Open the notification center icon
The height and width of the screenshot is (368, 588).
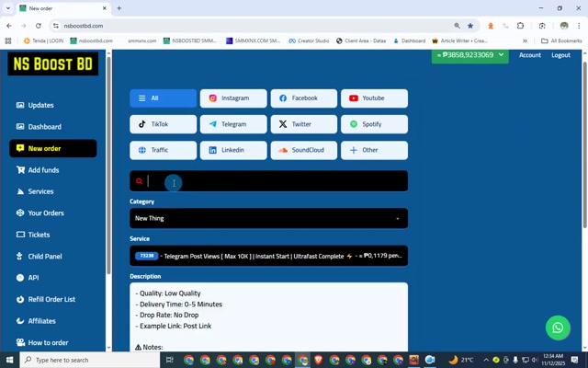coord(574,360)
